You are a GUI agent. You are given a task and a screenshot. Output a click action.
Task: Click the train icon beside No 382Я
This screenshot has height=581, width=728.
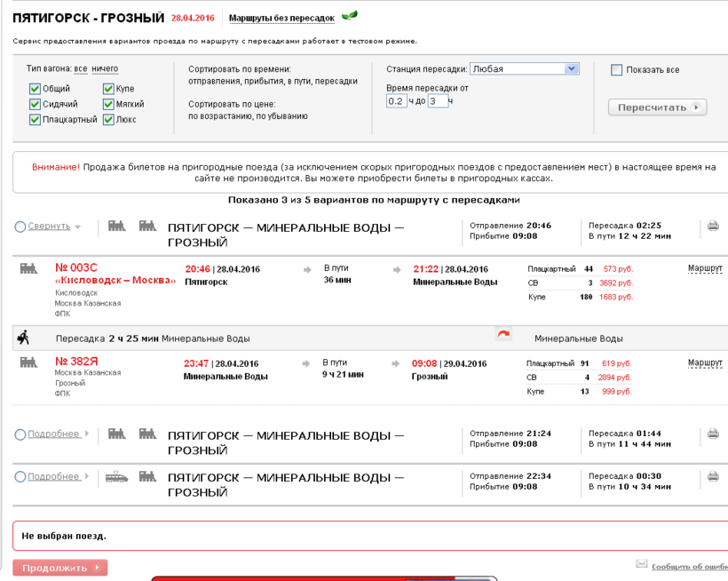pyautogui.click(x=28, y=362)
